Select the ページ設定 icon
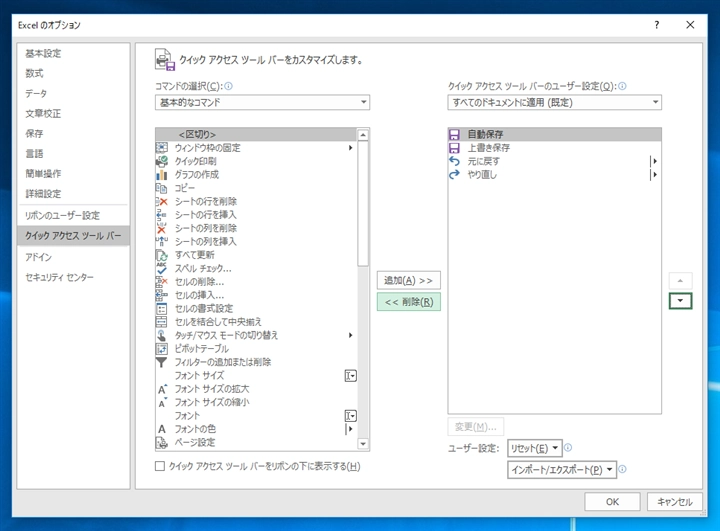Viewport: 720px width, 531px height. coord(162,442)
